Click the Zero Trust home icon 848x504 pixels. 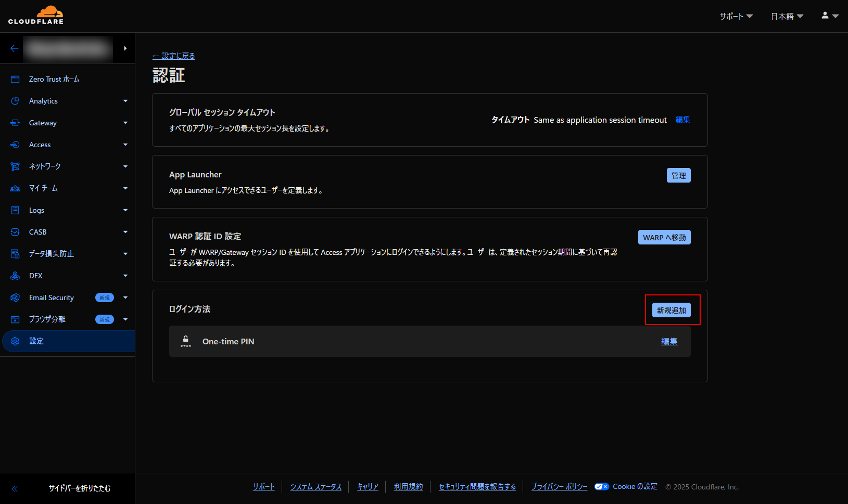15,79
